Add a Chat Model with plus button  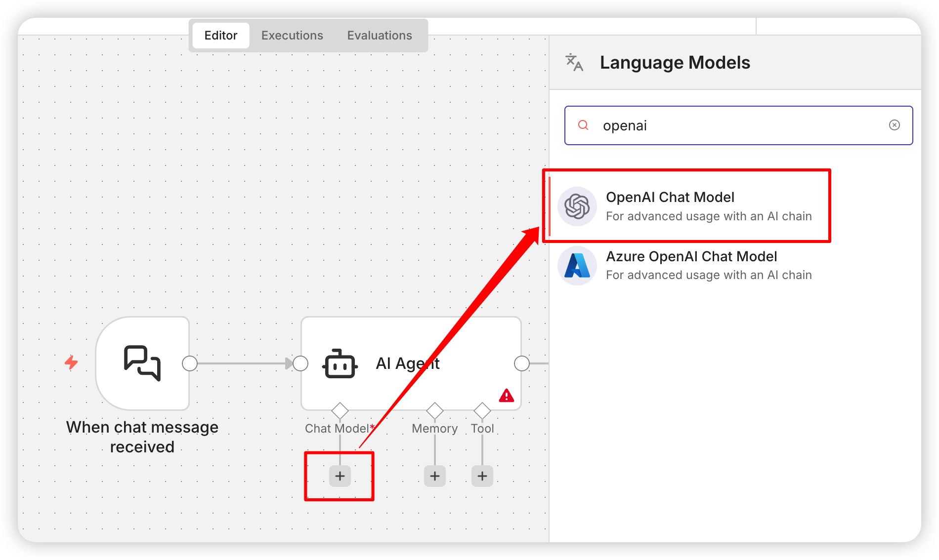(x=340, y=476)
